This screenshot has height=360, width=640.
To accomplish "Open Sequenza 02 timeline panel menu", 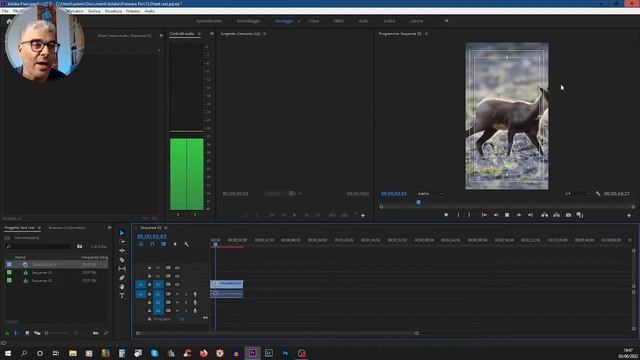I will coord(166,227).
